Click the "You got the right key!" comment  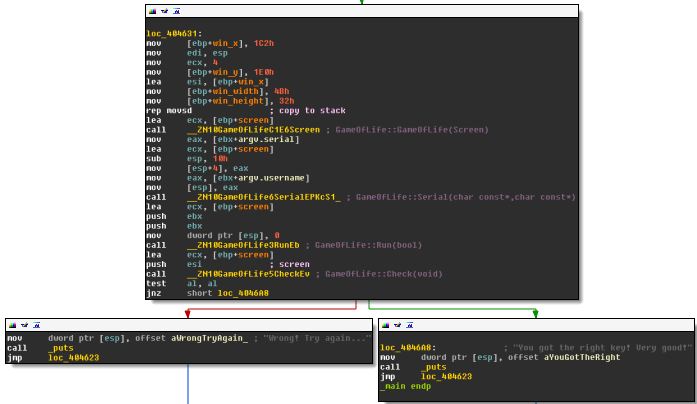click(x=602, y=348)
